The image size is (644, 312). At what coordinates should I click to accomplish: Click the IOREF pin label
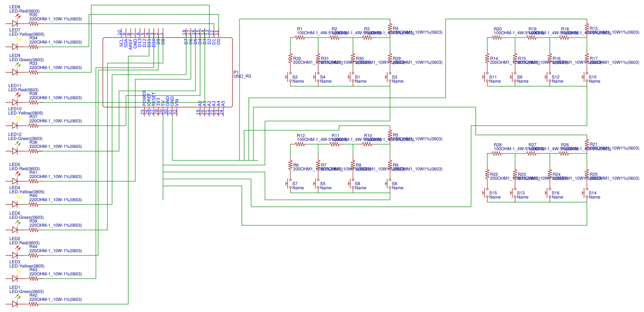pyautogui.click(x=149, y=100)
